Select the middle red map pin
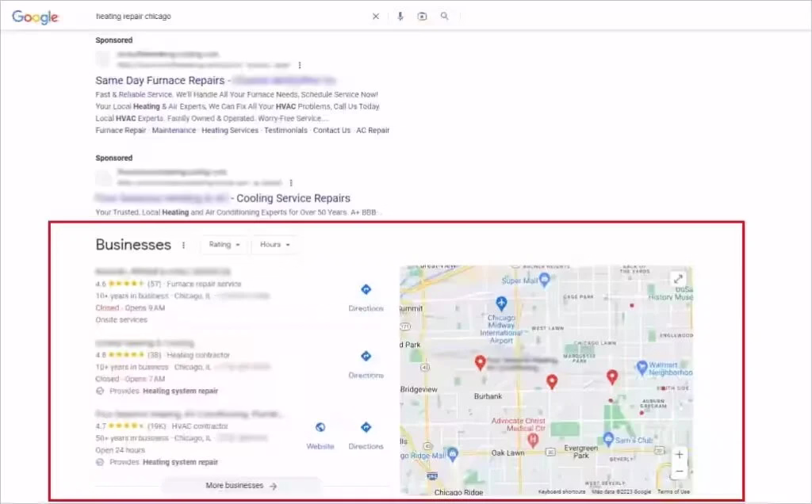The height and width of the screenshot is (504, 812). pos(552,381)
